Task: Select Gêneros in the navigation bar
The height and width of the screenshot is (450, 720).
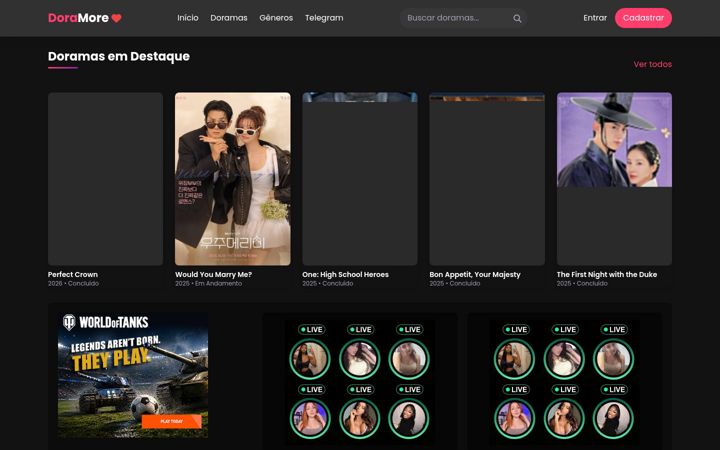Action: coord(276,18)
